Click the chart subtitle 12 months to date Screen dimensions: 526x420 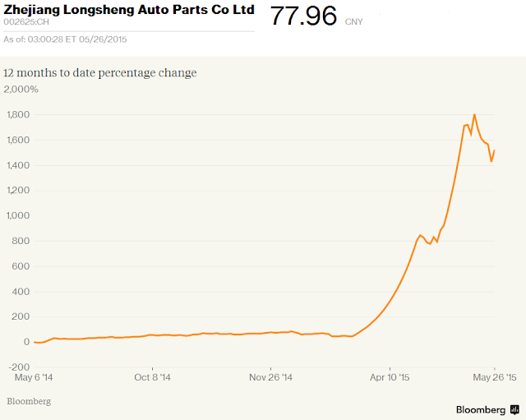click(x=100, y=73)
